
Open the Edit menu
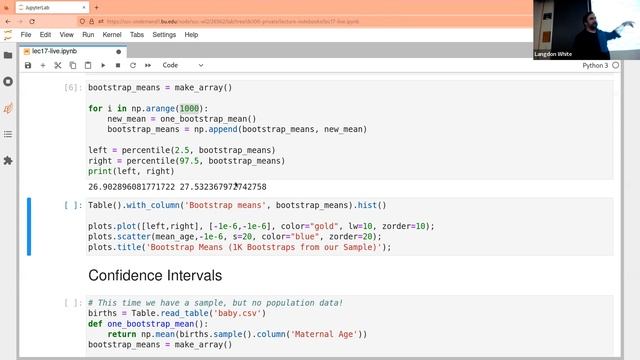(x=45, y=35)
